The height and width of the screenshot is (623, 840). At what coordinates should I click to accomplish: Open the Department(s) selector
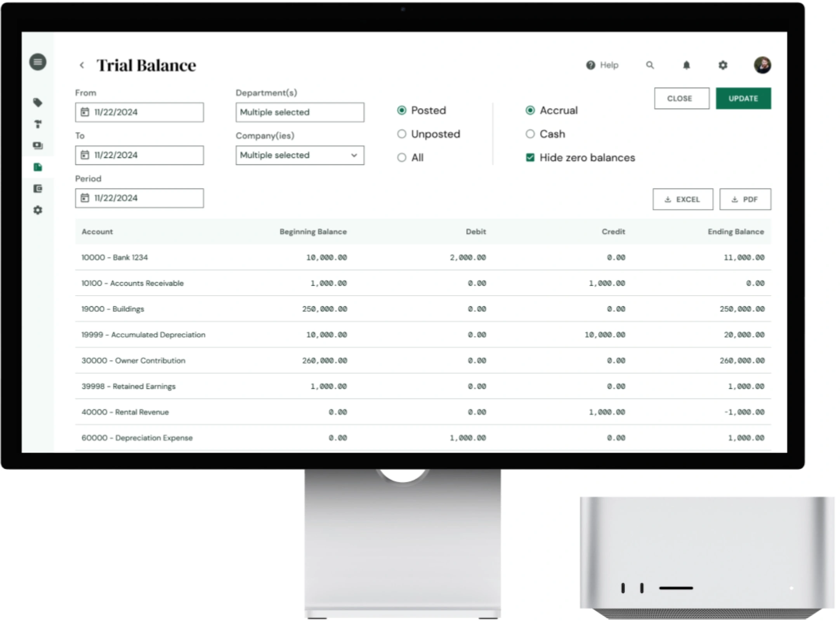tap(300, 112)
